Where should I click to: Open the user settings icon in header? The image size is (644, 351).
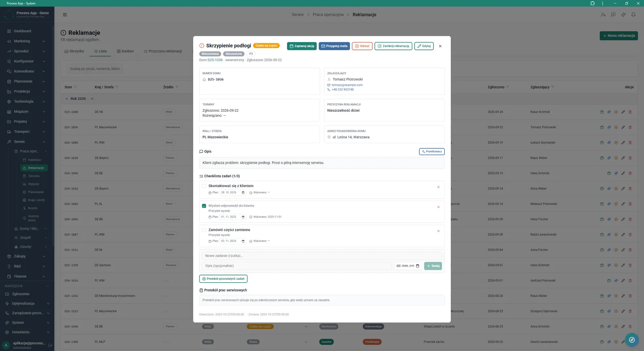point(603,15)
